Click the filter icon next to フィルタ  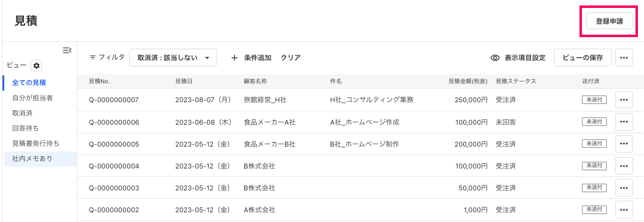(x=93, y=58)
